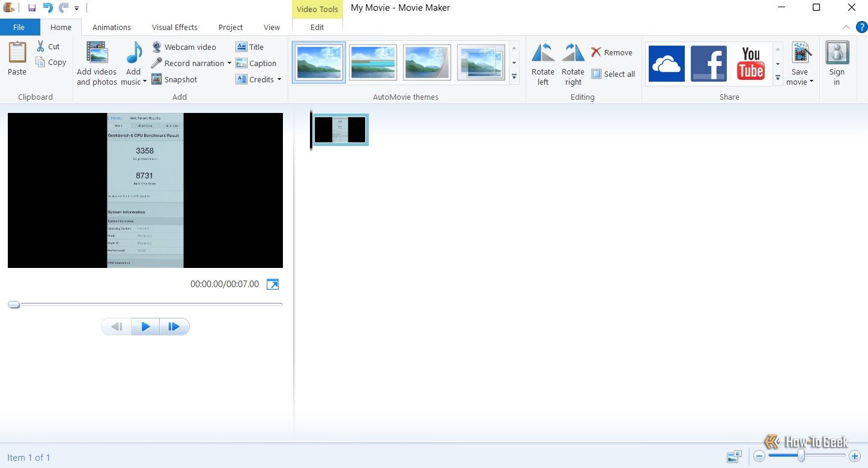Screen dimensions: 868x468
Task: Select all clips in storyboard
Action: [613, 74]
